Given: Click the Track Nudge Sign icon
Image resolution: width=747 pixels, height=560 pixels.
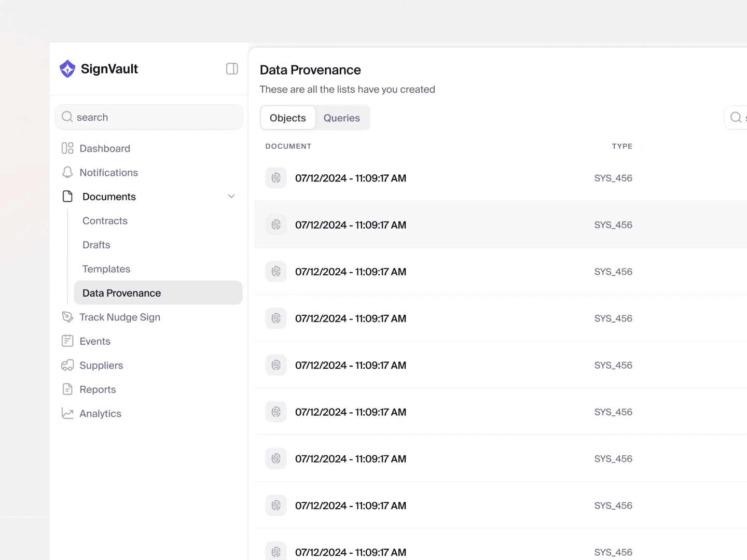Looking at the screenshot, I should click(67, 317).
